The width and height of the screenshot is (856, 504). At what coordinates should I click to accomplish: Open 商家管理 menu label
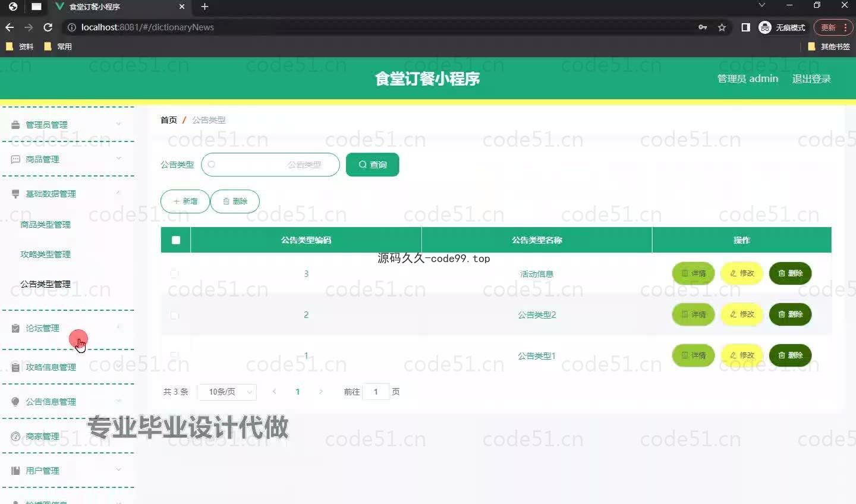coord(42,436)
